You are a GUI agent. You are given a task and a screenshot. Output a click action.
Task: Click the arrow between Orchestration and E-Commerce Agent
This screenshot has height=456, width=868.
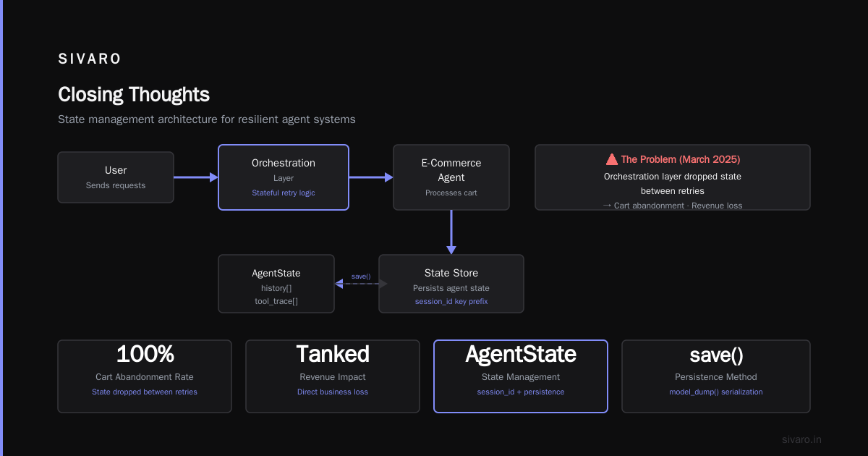371,177
